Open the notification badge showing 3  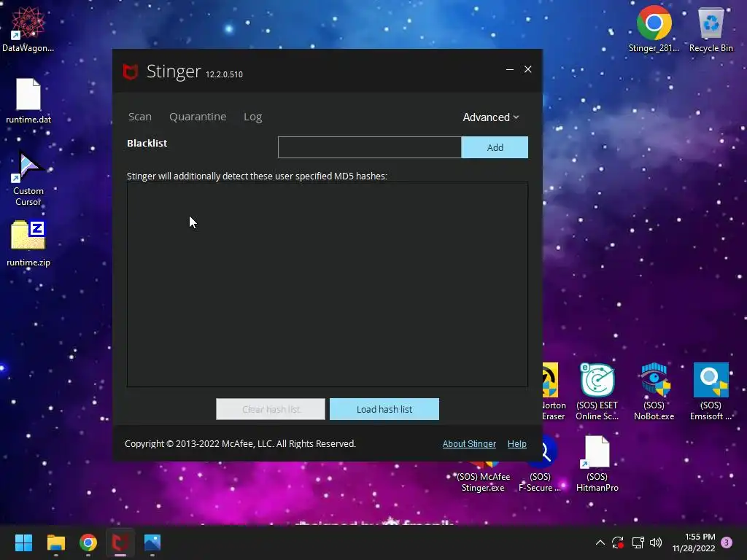(727, 542)
